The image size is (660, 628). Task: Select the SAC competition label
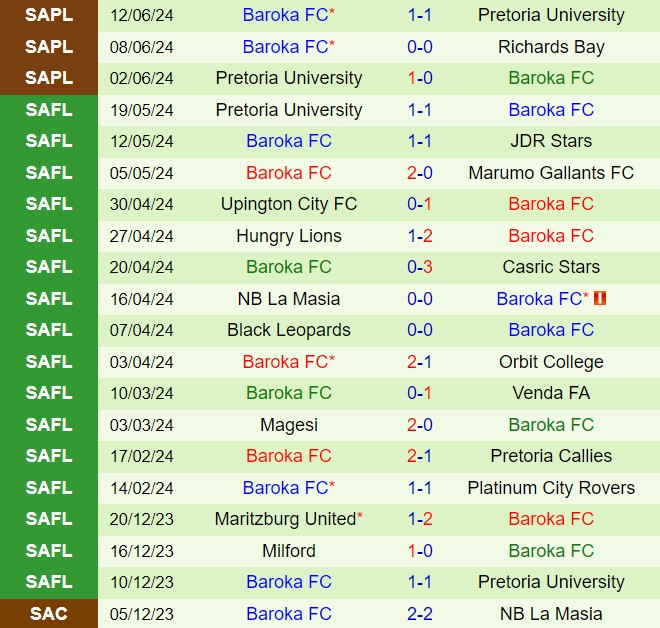click(49, 614)
